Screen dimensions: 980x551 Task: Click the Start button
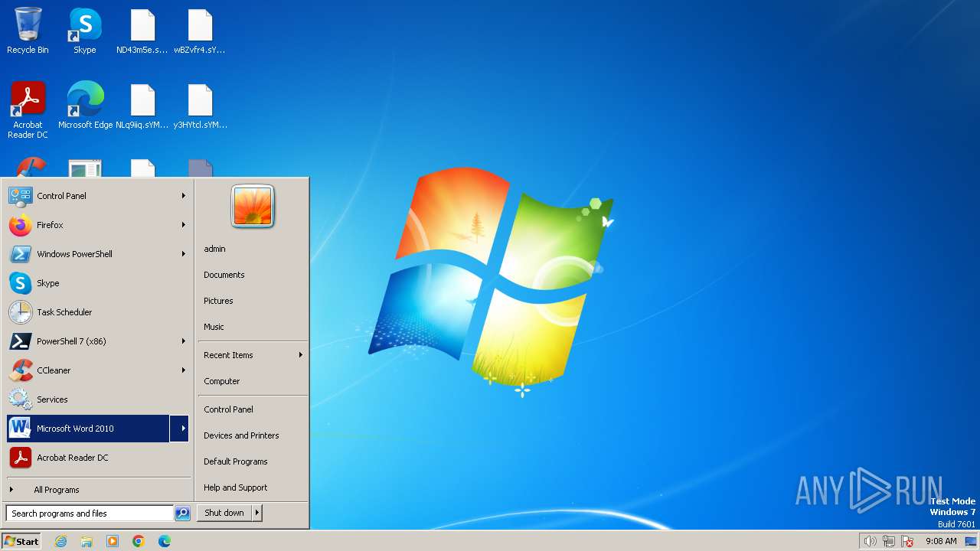click(x=21, y=541)
